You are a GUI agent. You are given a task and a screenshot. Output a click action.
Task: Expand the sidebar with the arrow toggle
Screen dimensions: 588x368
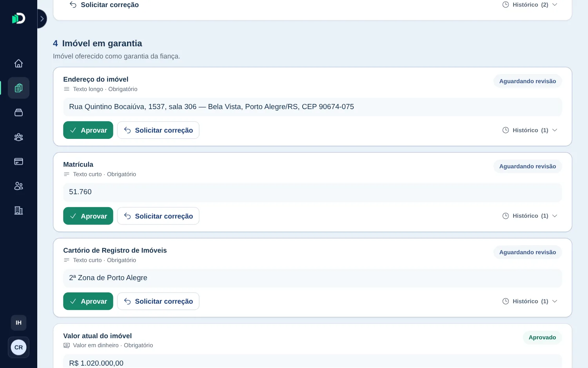42,19
